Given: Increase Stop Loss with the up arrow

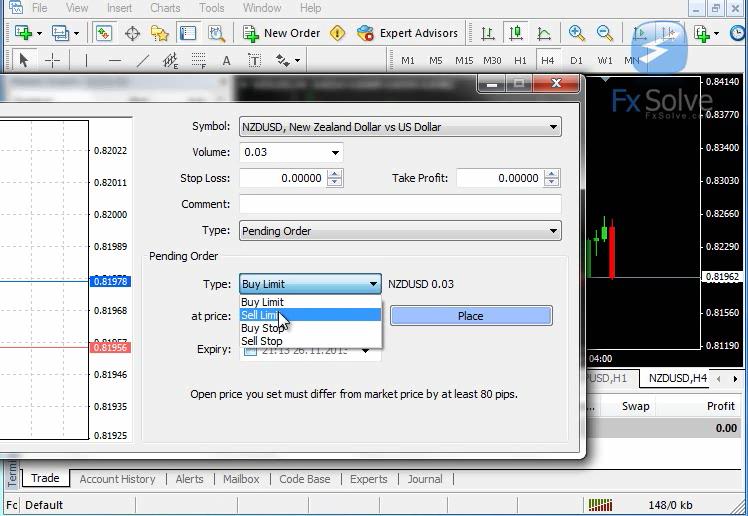Looking at the screenshot, I should [334, 174].
